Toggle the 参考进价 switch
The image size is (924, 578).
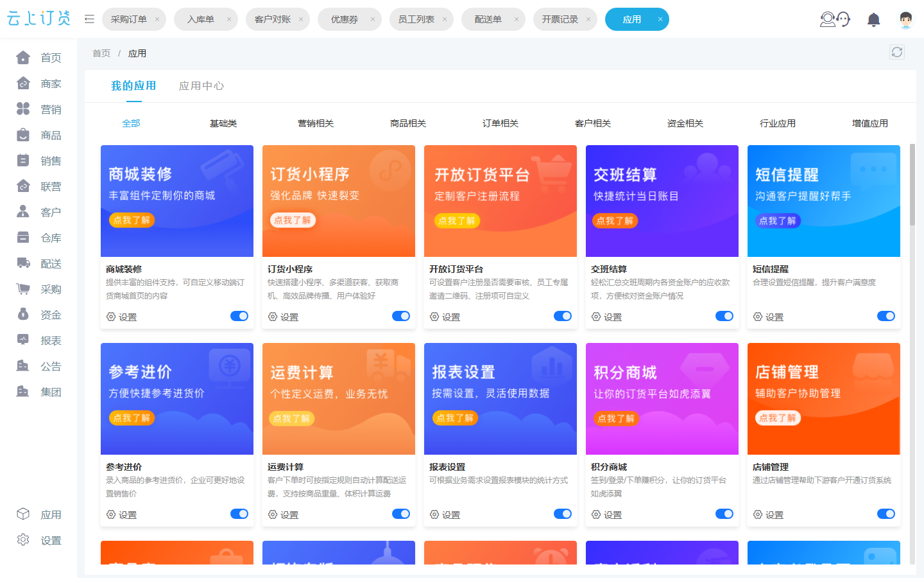(239, 514)
